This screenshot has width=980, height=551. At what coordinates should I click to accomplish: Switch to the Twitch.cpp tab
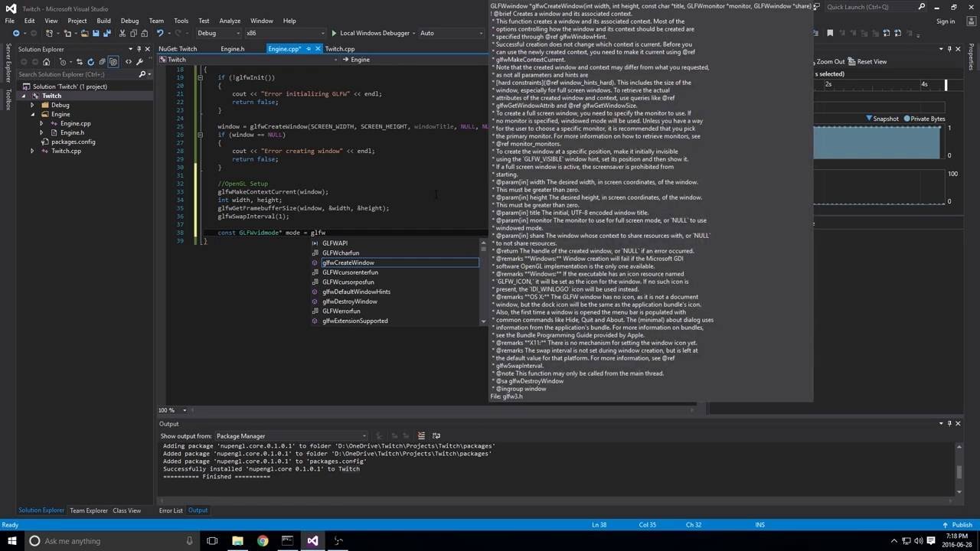(x=339, y=48)
